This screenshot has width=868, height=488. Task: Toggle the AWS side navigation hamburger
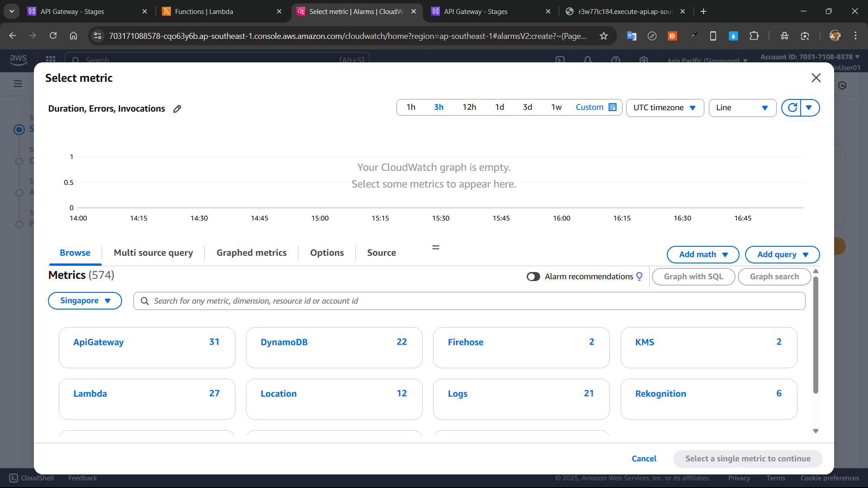[18, 84]
